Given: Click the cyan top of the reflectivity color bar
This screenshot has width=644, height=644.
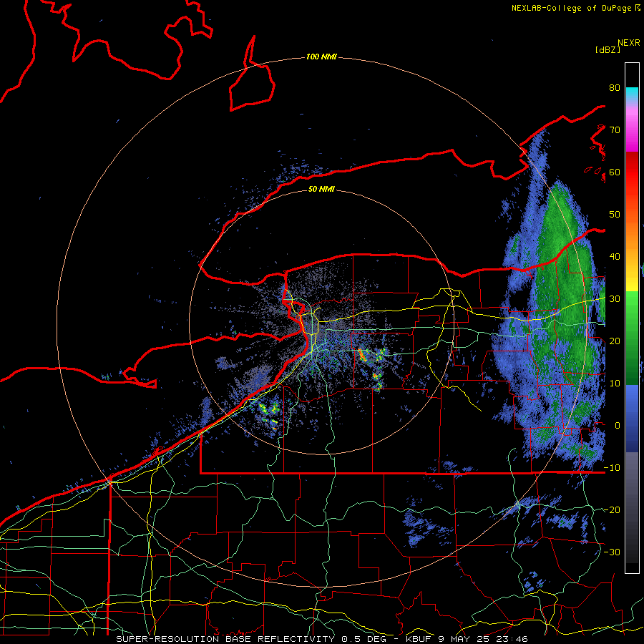Looking at the screenshot, I should pyautogui.click(x=632, y=94).
